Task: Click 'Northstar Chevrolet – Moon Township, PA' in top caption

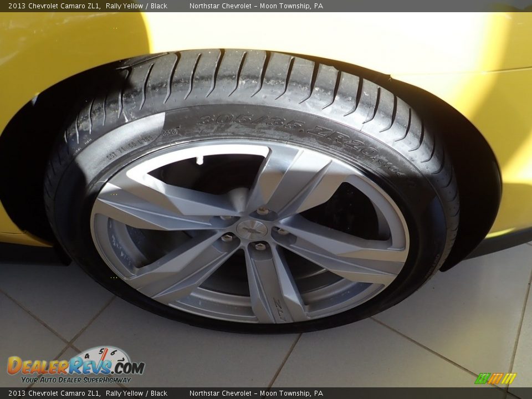Action: point(256,6)
